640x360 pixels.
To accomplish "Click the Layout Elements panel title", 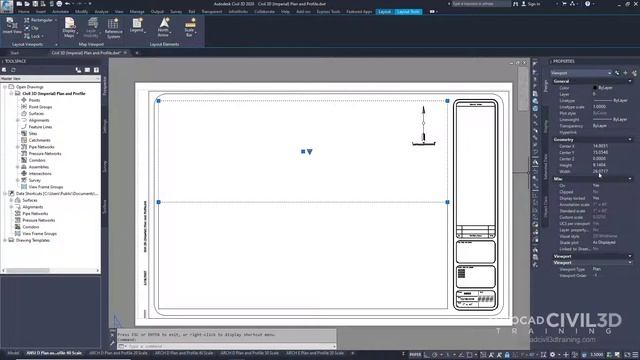I will [x=164, y=44].
